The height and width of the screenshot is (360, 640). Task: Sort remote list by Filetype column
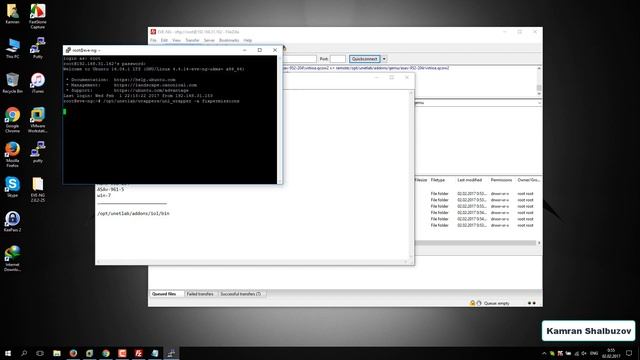click(x=438, y=180)
